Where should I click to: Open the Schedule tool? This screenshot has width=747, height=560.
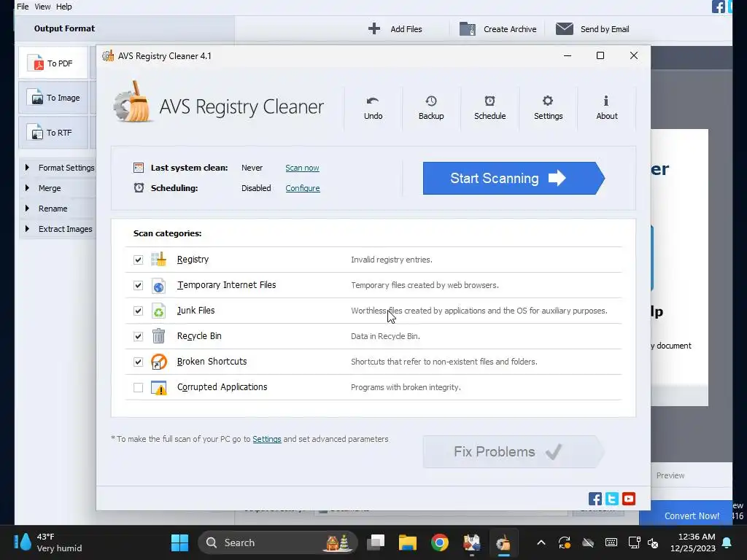pyautogui.click(x=489, y=108)
